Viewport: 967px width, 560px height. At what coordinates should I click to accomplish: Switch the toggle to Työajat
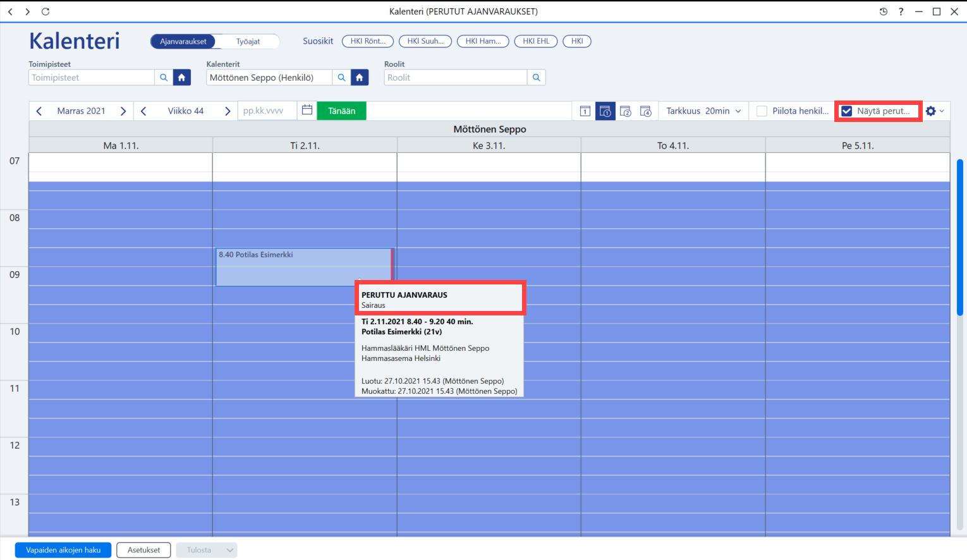248,42
